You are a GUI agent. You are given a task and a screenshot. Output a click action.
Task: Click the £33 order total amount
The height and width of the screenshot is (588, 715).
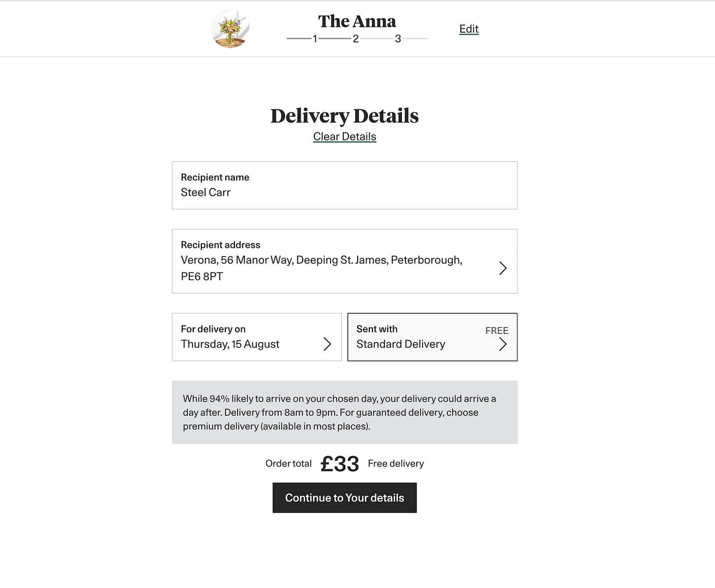coord(340,464)
